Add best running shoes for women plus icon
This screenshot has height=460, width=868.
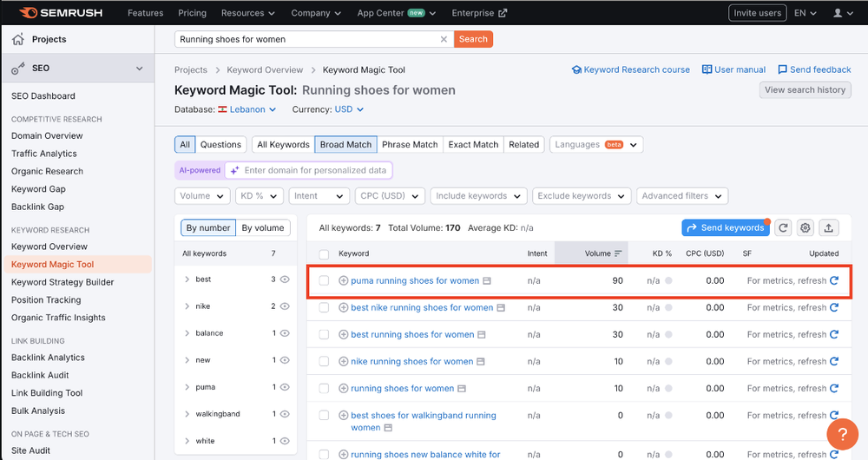coord(343,334)
